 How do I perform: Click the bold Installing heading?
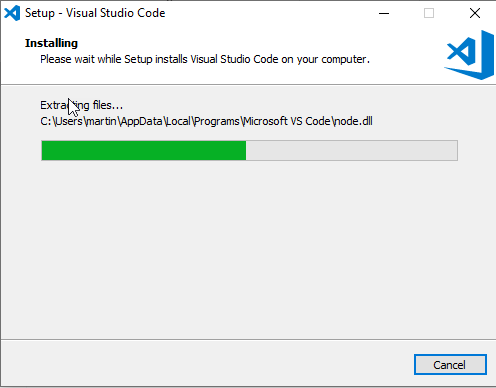[51, 43]
